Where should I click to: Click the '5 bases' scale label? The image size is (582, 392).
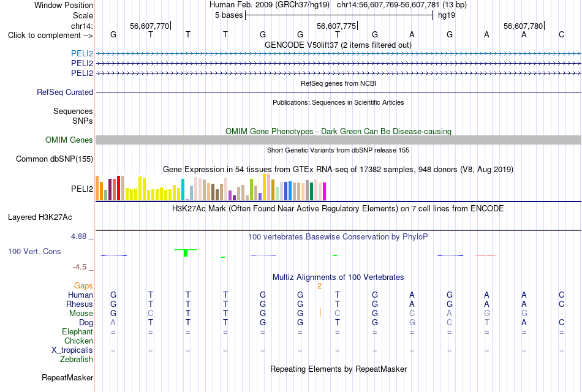pyautogui.click(x=229, y=15)
